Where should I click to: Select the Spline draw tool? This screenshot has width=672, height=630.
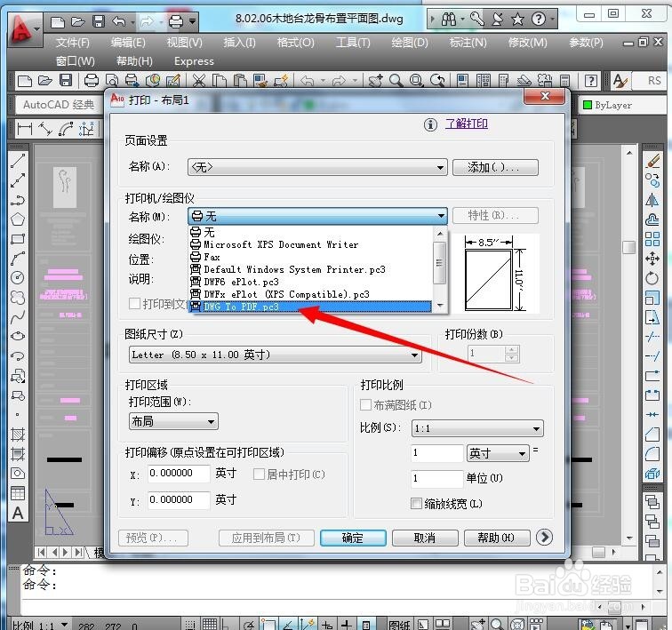(18, 316)
